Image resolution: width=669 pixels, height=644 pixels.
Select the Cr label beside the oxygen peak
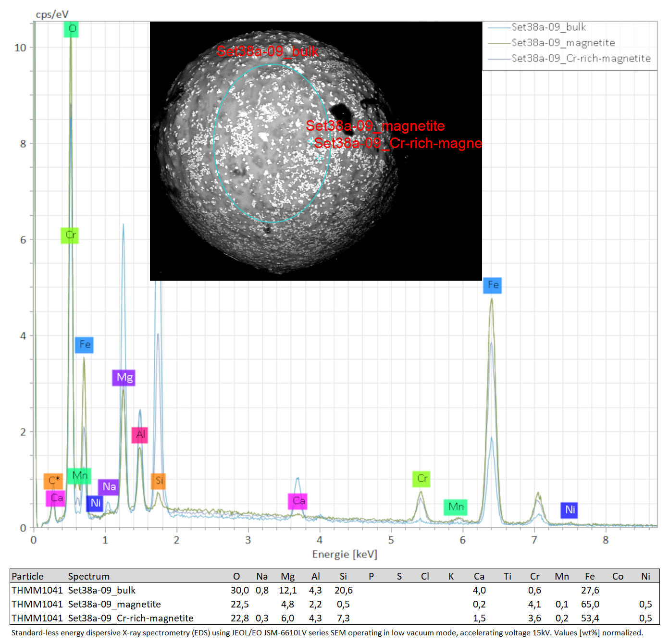click(70, 235)
